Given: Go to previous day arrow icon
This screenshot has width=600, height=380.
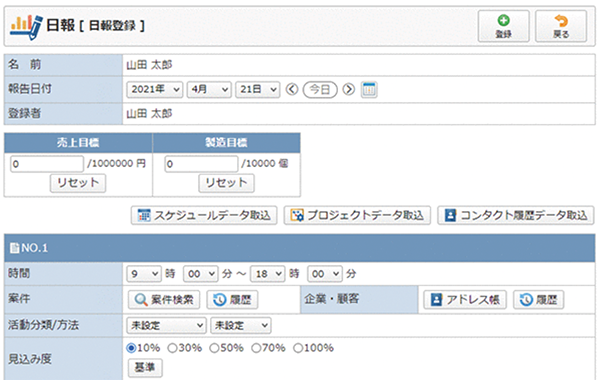Looking at the screenshot, I should (292, 89).
